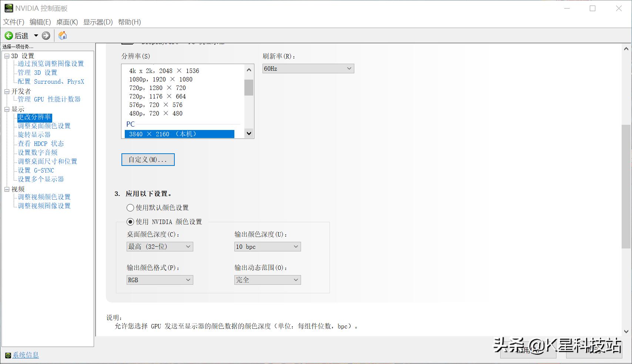Open the 帮助(H) menu
This screenshot has height=364, width=632.
[130, 22]
